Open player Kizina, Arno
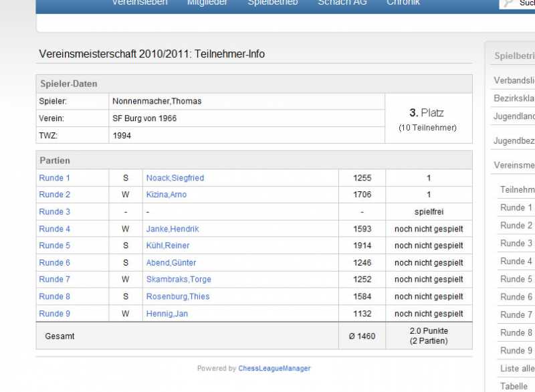 167,195
